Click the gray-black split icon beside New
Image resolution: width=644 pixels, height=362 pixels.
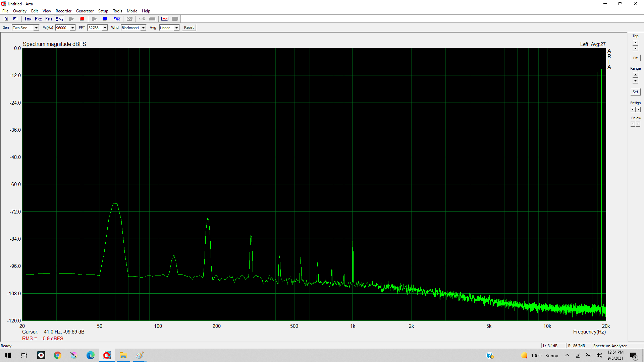click(15, 19)
